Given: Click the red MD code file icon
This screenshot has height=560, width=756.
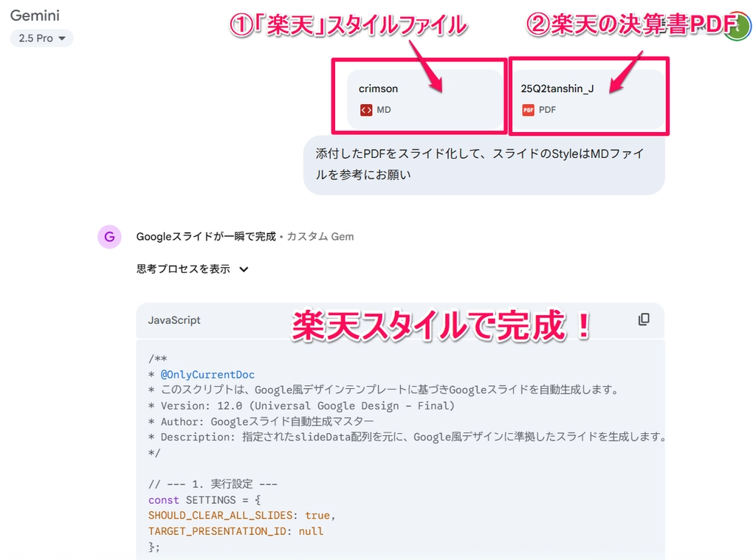Looking at the screenshot, I should [x=366, y=110].
